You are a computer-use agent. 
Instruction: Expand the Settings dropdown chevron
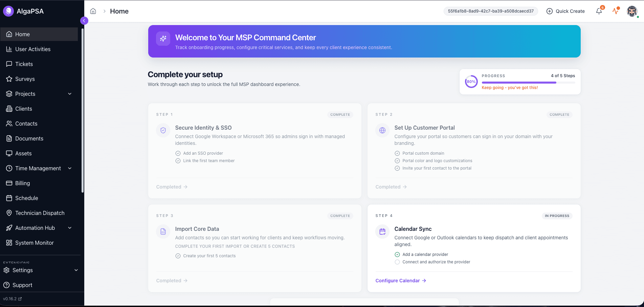pos(76,270)
